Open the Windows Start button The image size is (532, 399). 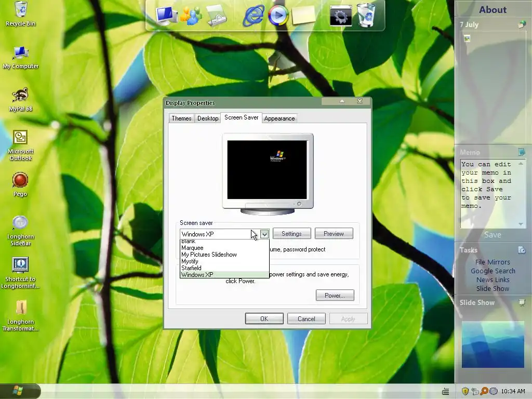click(x=20, y=391)
